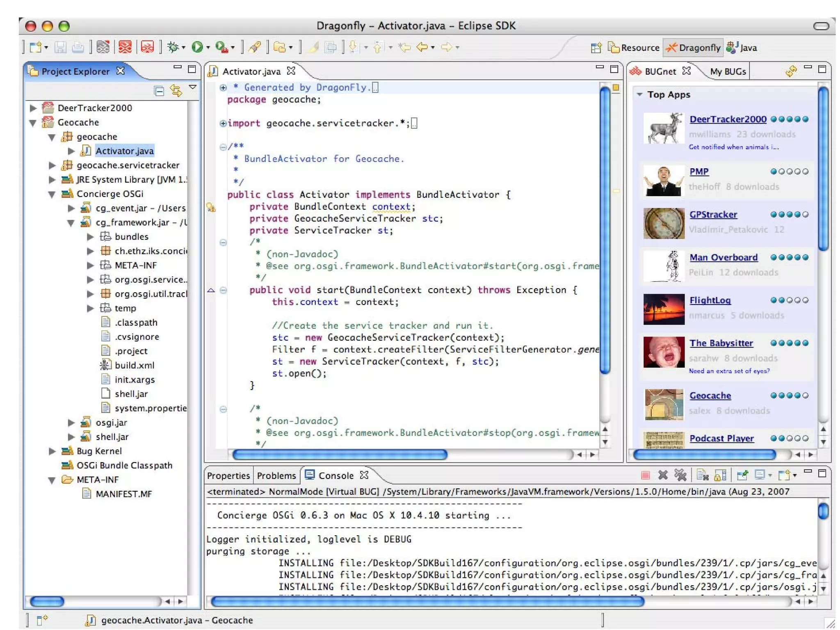This screenshot has width=840, height=630.
Task: Click the refresh icon in BUGnet panel
Action: pyautogui.click(x=791, y=71)
